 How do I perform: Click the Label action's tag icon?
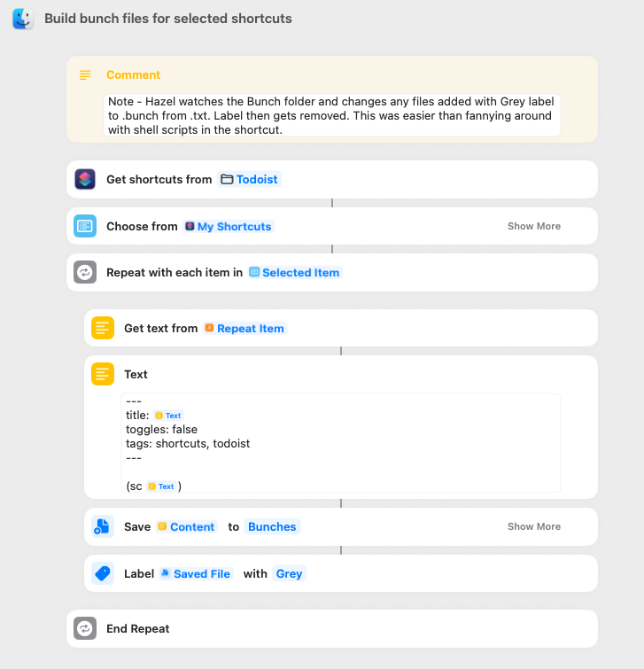click(x=103, y=573)
